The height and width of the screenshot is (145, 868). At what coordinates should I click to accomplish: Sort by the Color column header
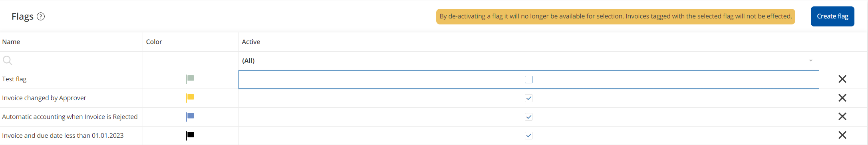click(x=154, y=42)
